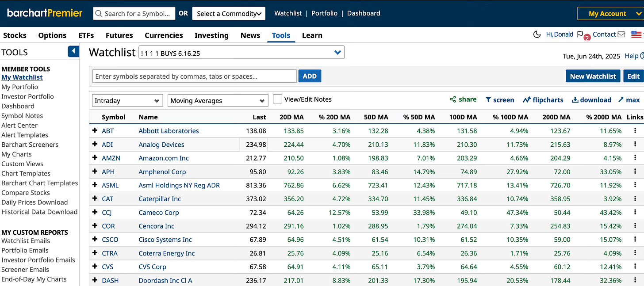
Task: Open the Currencies menu
Action: click(164, 35)
